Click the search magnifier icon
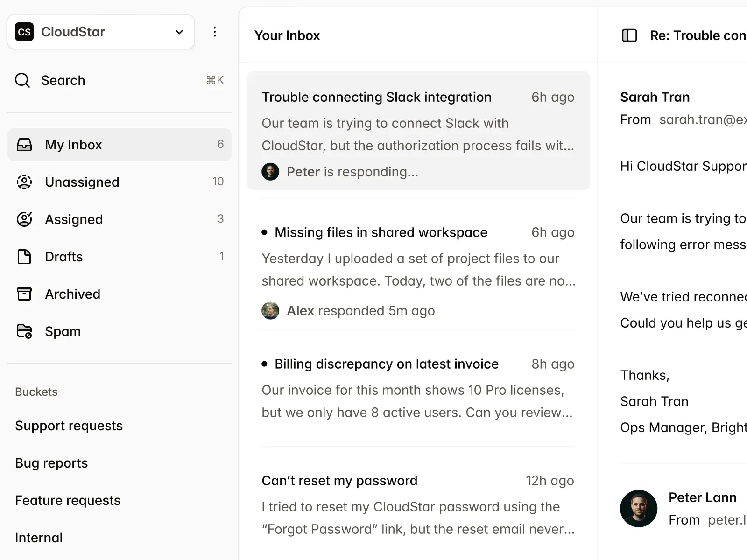 (22, 80)
